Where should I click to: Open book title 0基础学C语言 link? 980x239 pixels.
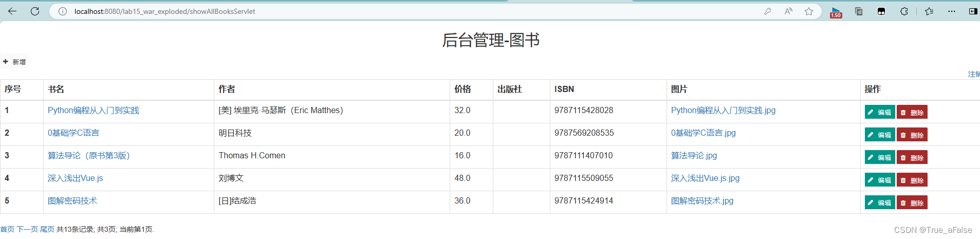(x=73, y=133)
